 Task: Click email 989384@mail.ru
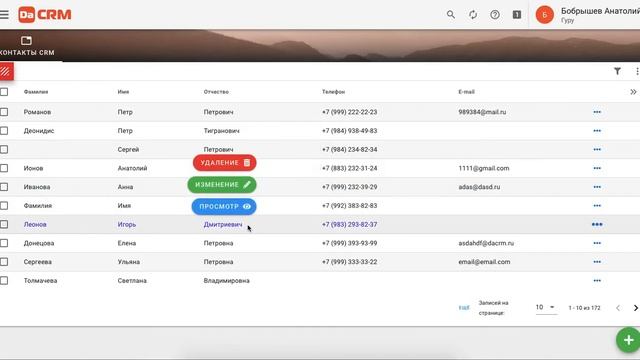point(482,112)
